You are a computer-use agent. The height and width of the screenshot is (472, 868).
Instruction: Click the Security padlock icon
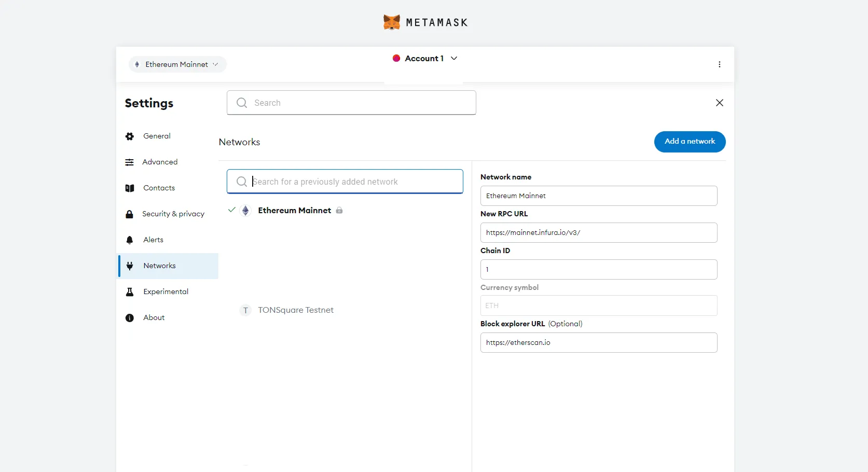pos(130,214)
